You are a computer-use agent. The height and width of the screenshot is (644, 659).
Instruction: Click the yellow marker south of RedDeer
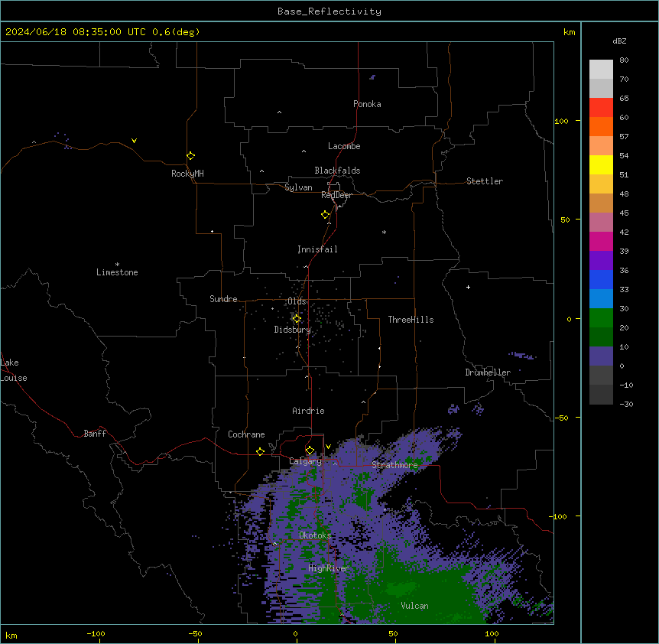coord(326,215)
